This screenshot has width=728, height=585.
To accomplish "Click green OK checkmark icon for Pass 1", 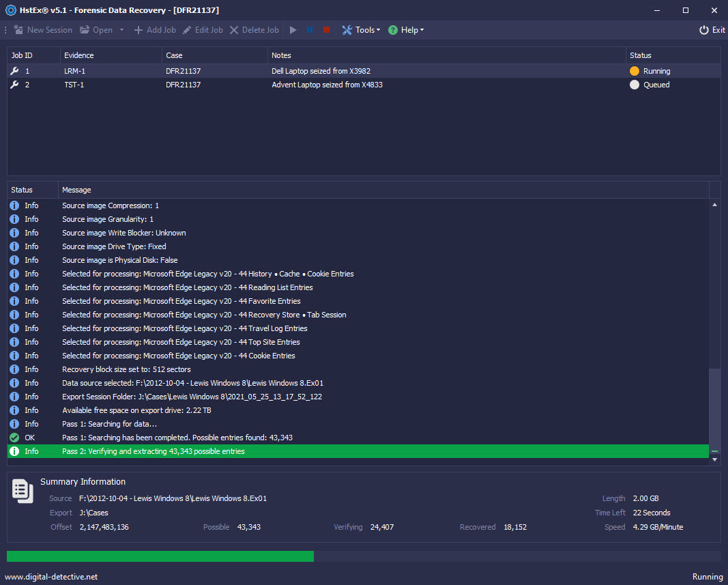I will (14, 438).
